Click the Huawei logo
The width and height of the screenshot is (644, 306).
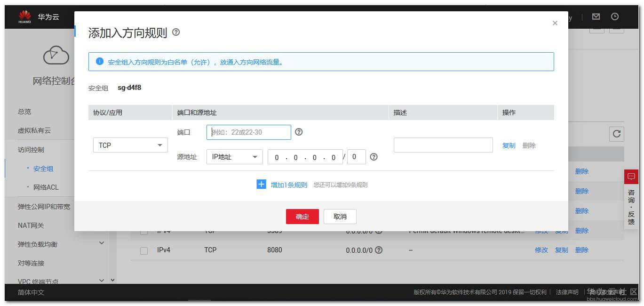click(24, 16)
